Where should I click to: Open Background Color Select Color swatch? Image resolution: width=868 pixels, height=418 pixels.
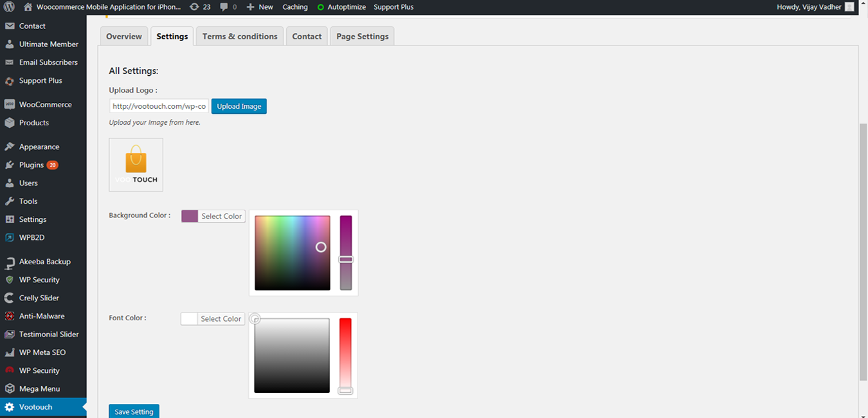coord(190,216)
